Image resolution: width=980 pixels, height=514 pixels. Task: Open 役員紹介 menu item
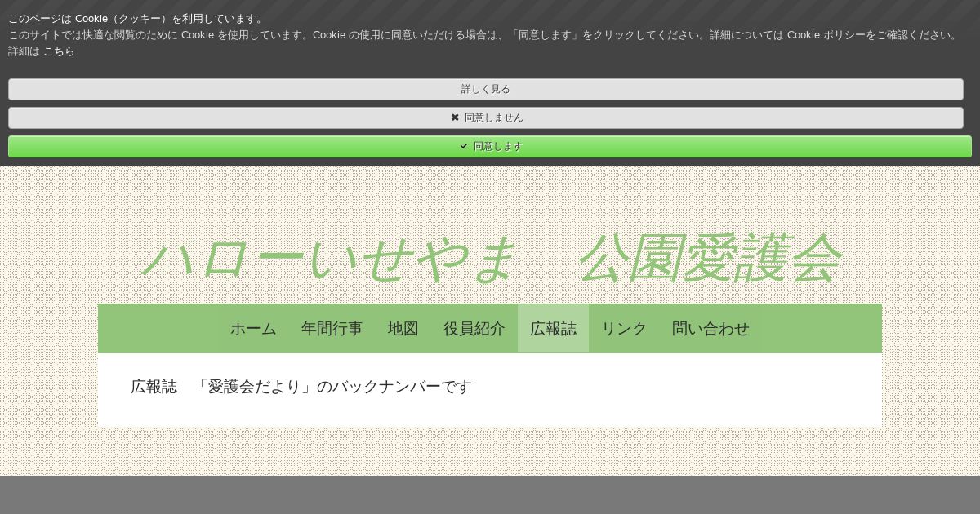(474, 328)
